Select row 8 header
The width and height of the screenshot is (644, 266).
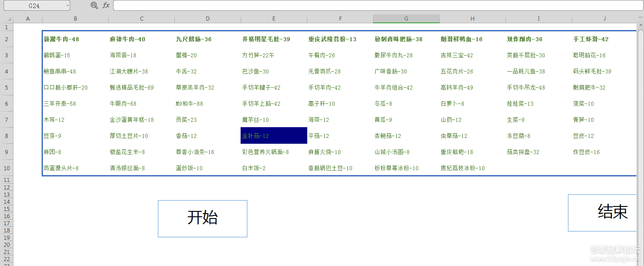(x=6, y=136)
